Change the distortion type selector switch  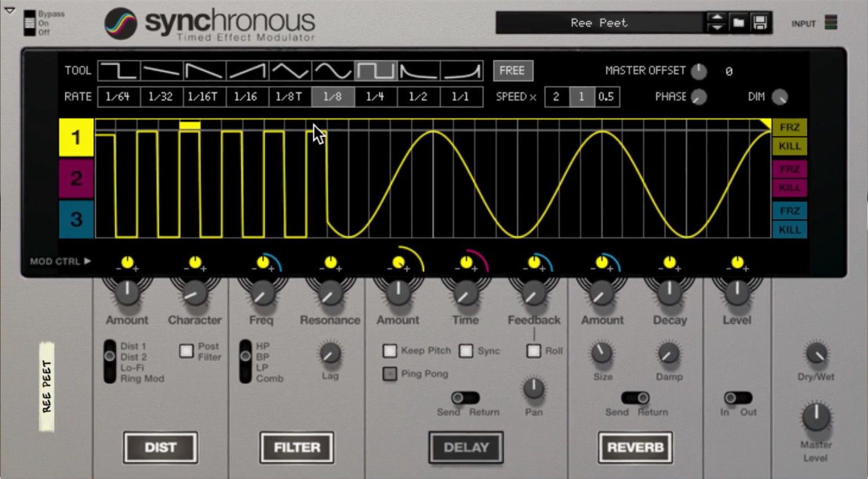(110, 362)
